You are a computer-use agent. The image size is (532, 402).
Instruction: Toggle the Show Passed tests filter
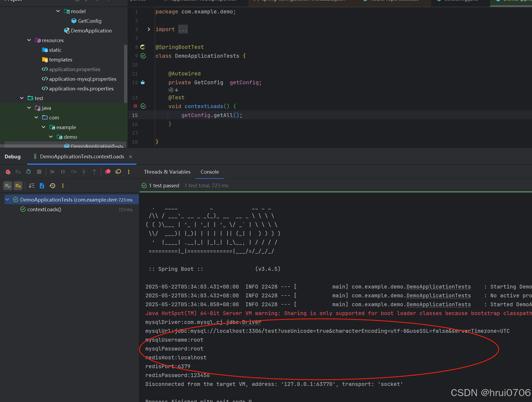pyautogui.click(x=8, y=186)
